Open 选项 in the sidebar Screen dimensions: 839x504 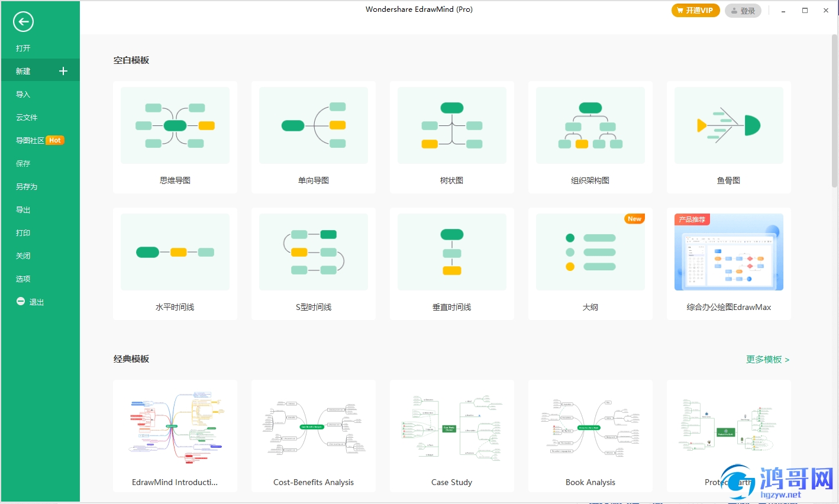point(23,279)
